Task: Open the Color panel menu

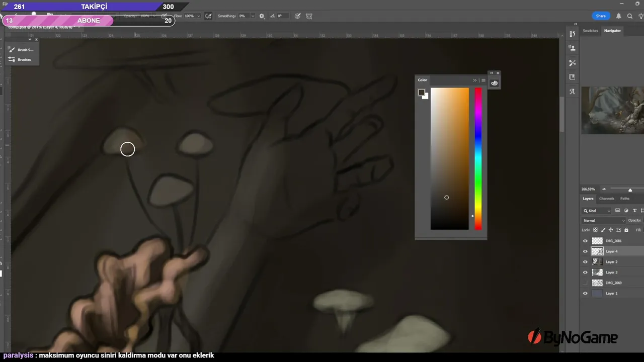Action: (x=484, y=80)
